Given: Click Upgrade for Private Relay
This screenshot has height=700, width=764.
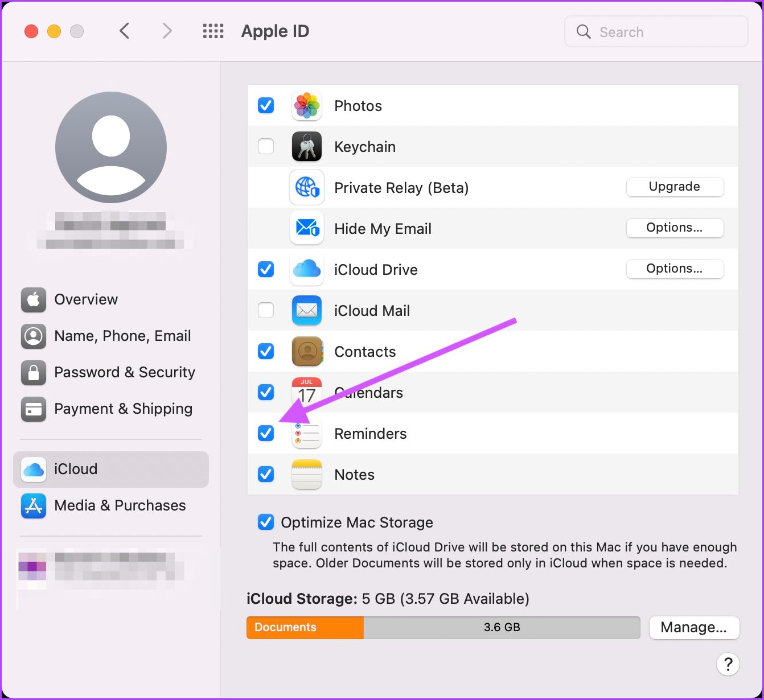Looking at the screenshot, I should click(x=675, y=187).
